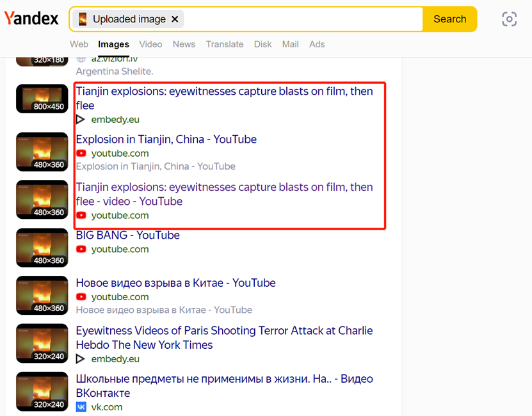Open the BIG BANG - YouTube link
Image resolution: width=532 pixels, height=416 pixels.
[128, 235]
